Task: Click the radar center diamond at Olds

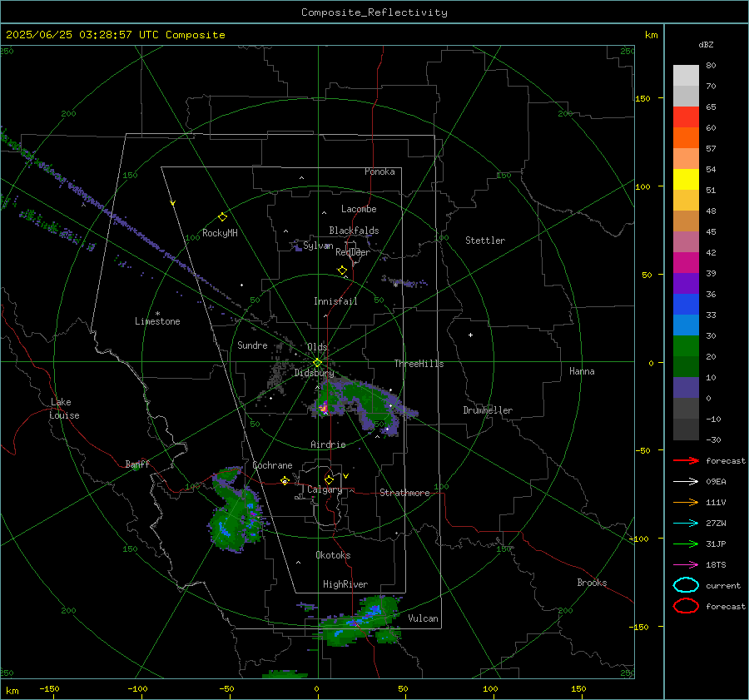Action: tap(318, 363)
